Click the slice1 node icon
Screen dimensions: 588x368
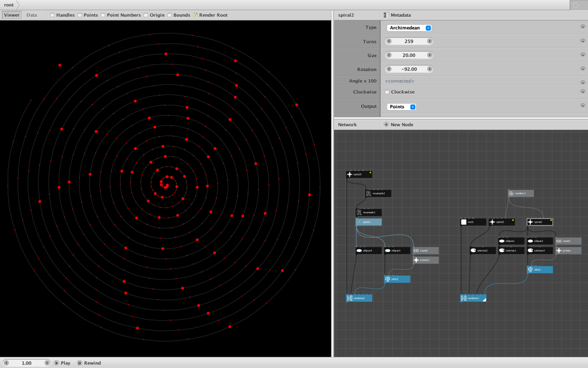click(x=530, y=270)
